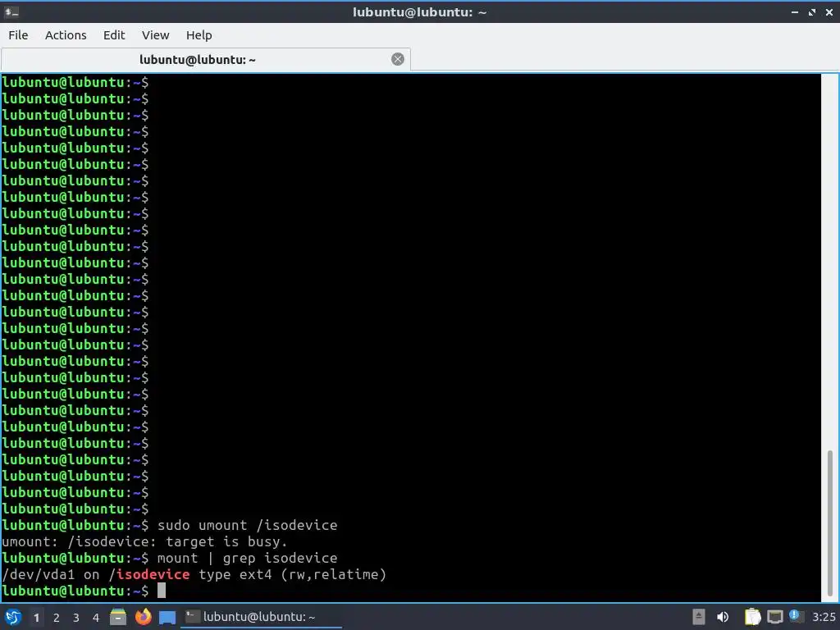Open the View menu
840x630 pixels.
tap(155, 35)
